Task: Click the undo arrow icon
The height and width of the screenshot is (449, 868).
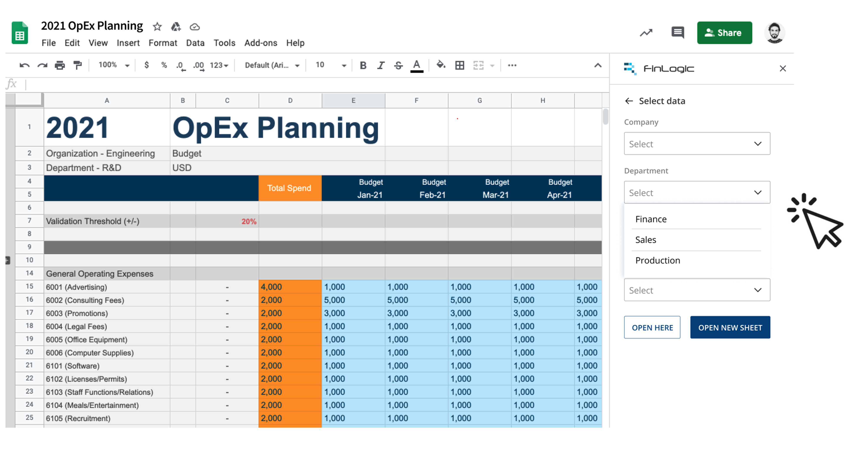Action: click(24, 65)
